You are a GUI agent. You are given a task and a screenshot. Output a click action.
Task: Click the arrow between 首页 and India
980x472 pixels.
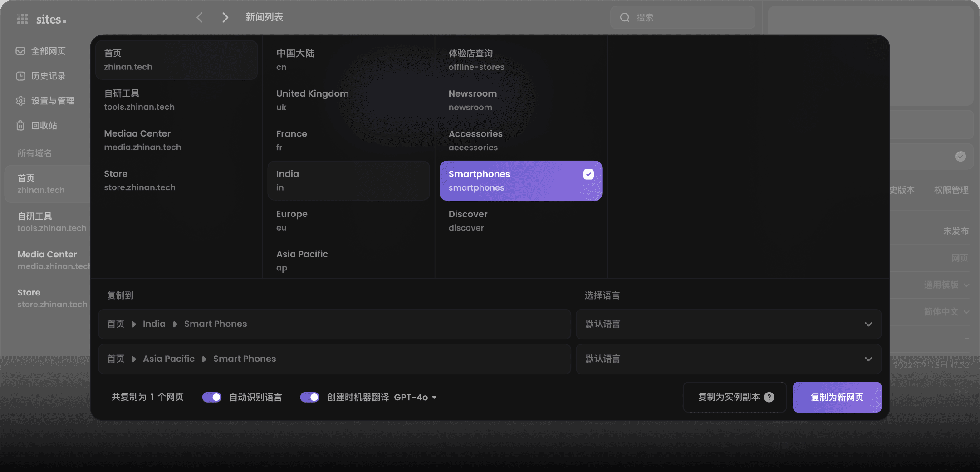point(134,324)
